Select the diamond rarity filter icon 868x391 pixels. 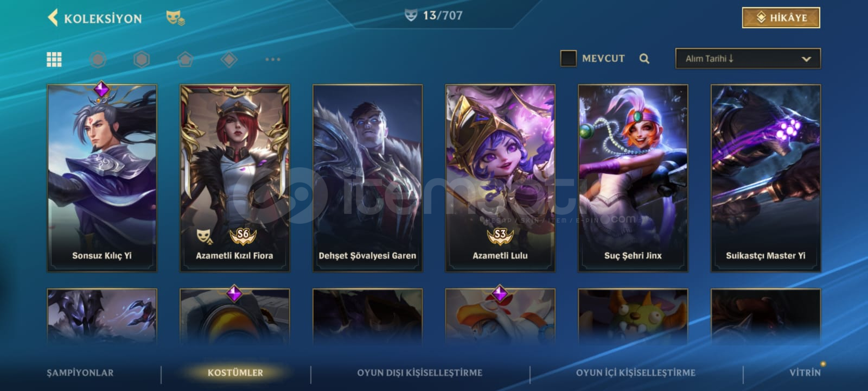pyautogui.click(x=229, y=59)
